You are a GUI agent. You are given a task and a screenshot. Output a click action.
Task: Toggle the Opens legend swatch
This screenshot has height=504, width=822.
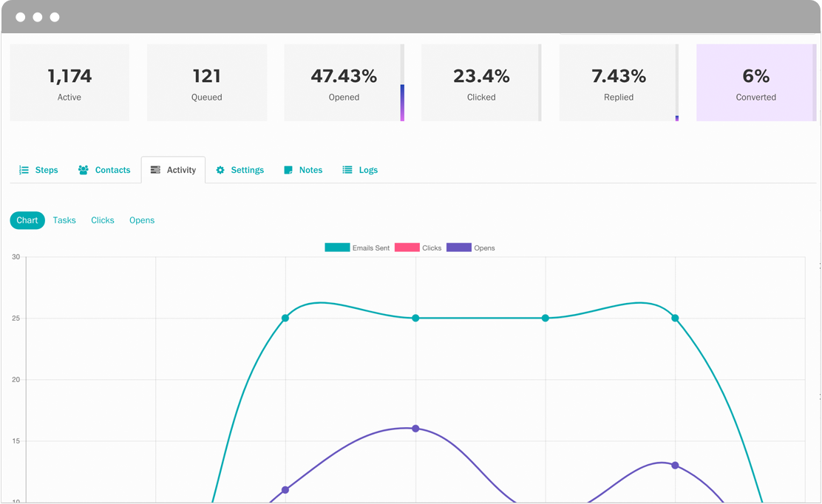[459, 248]
